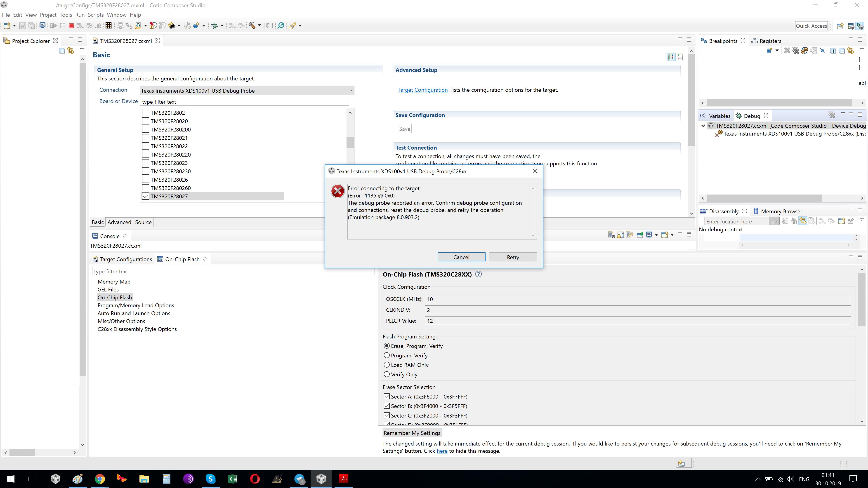Click Collapse All in Breakpoints view

coord(842,51)
